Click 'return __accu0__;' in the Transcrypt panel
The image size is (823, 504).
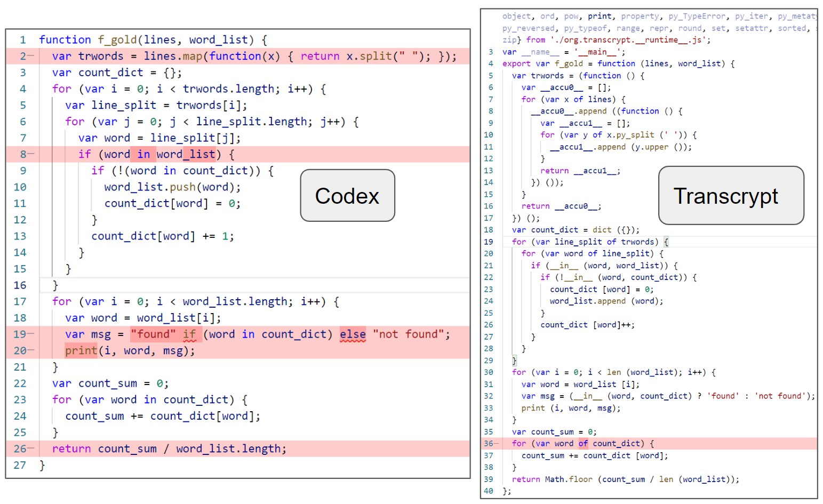[562, 206]
